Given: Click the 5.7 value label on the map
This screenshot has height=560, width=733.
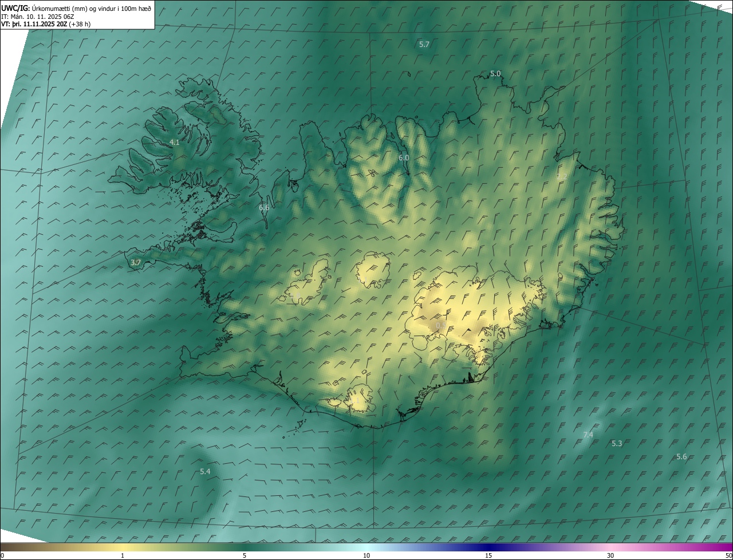Looking at the screenshot, I should tap(424, 44).
